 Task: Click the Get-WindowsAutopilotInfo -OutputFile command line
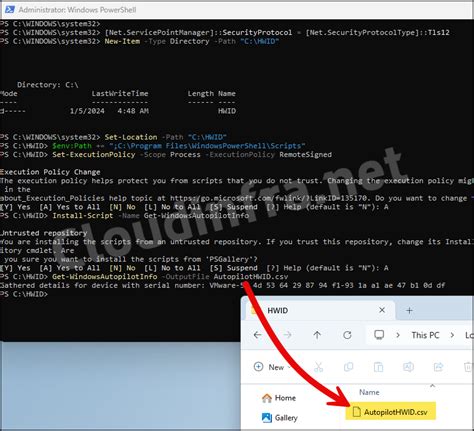pos(144,277)
